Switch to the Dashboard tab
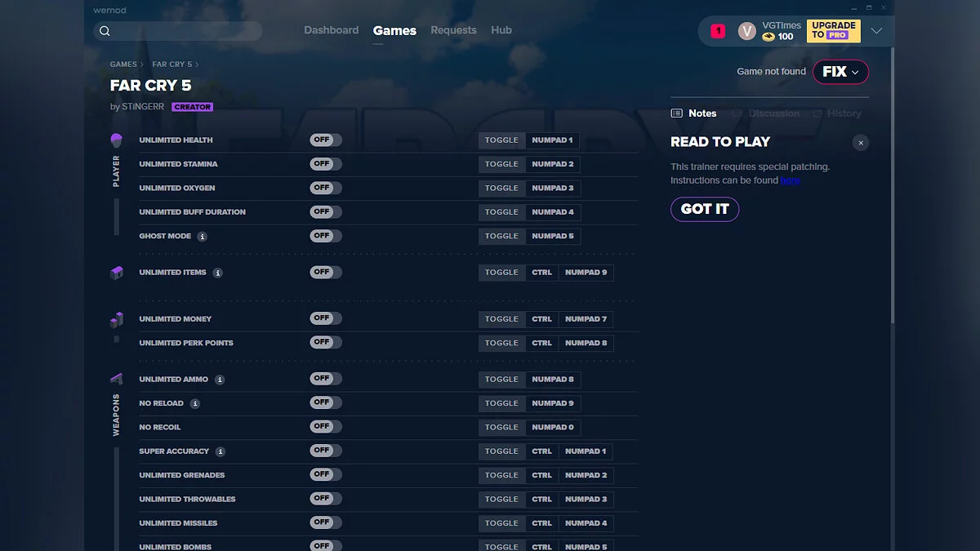This screenshot has width=980, height=551. 331,30
